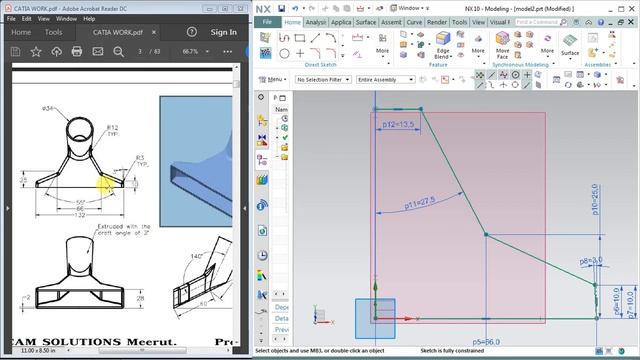Select the Arc sketch tool

[331, 38]
